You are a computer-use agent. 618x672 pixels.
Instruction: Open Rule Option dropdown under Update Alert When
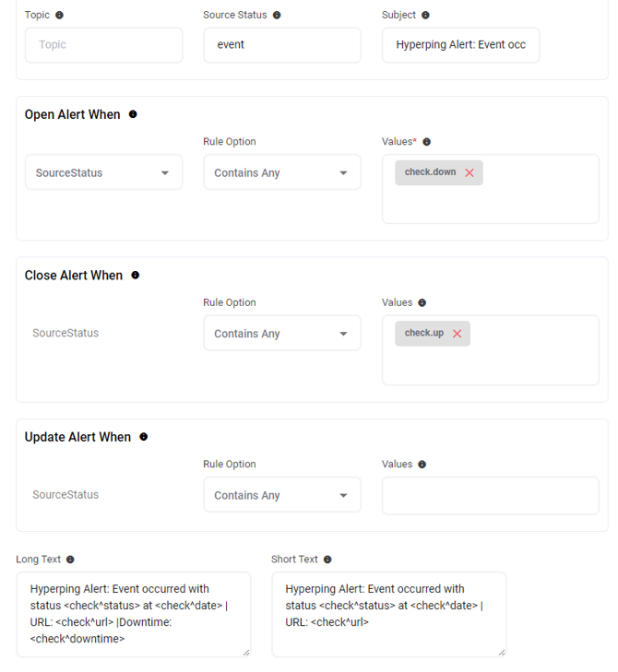tap(281, 495)
